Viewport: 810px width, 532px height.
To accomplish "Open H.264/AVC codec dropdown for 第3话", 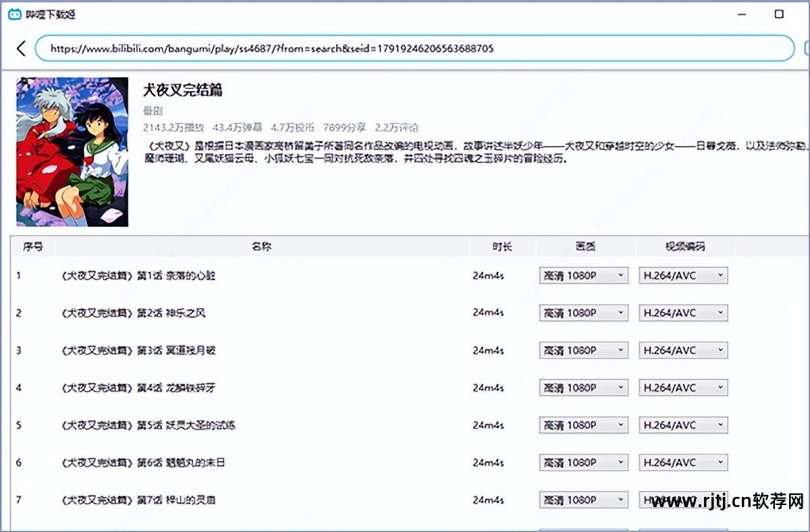I will pos(683,350).
